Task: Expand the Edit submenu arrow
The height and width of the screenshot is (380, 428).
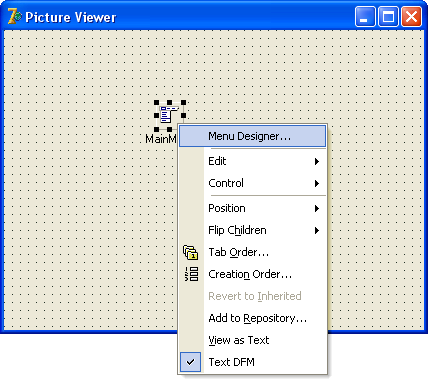Action: click(317, 162)
